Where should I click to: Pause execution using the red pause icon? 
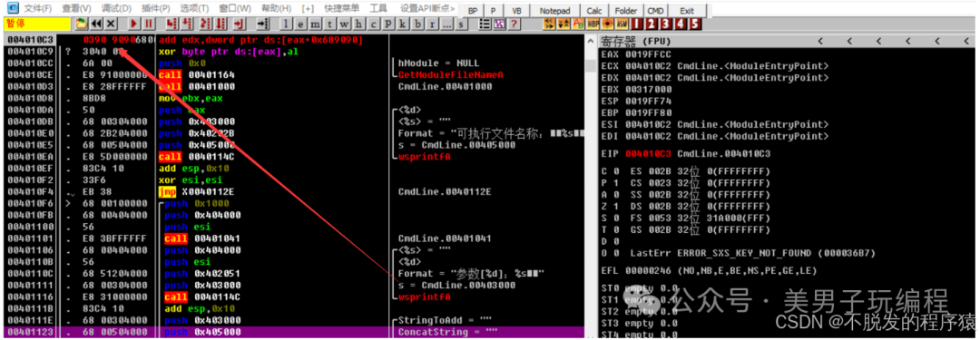149,24
